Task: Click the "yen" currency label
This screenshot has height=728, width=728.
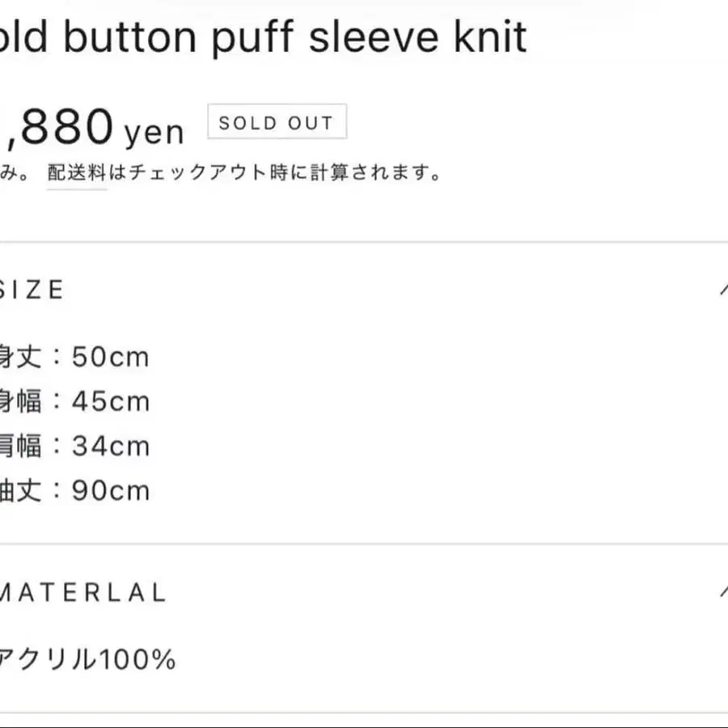Action: (154, 131)
